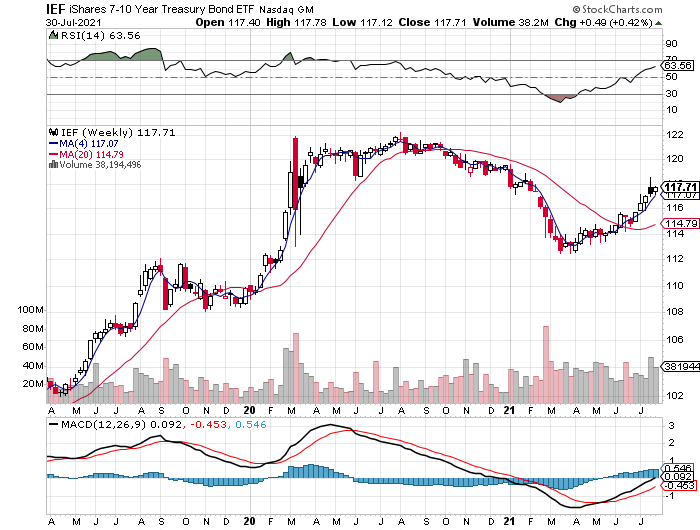Click the candlestick icon beside IEF (Weekly)
Screen dimensions: 700x530
click(54, 132)
